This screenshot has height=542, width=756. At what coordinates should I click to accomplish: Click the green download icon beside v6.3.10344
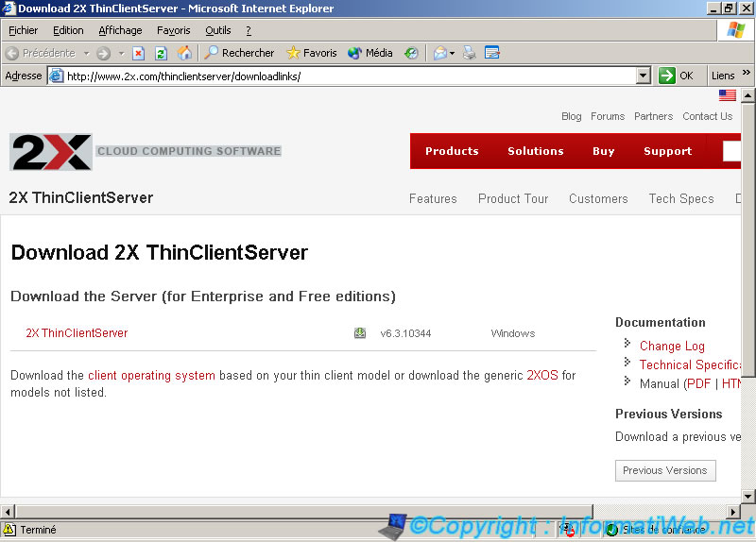point(360,333)
